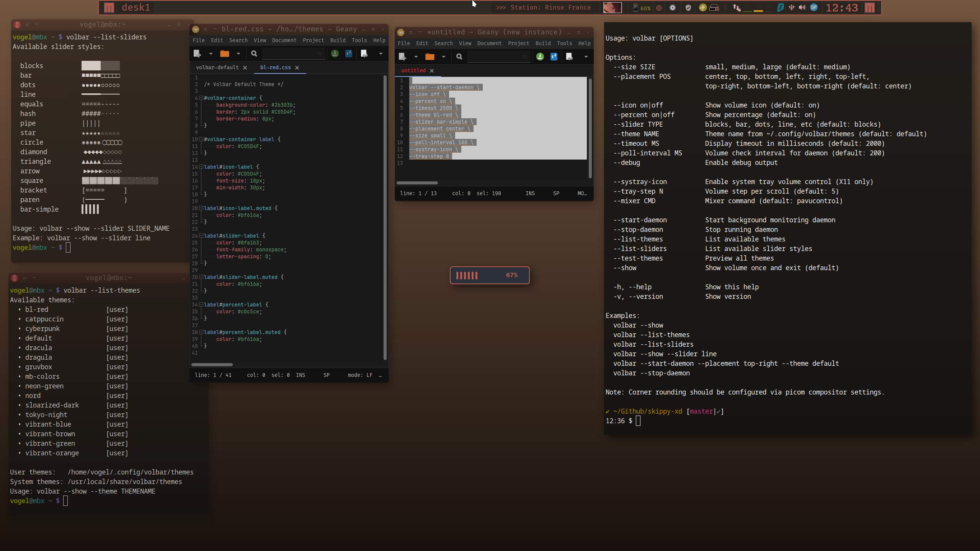Open Build menu in untitled Geany window
The image size is (980, 551).
click(543, 43)
